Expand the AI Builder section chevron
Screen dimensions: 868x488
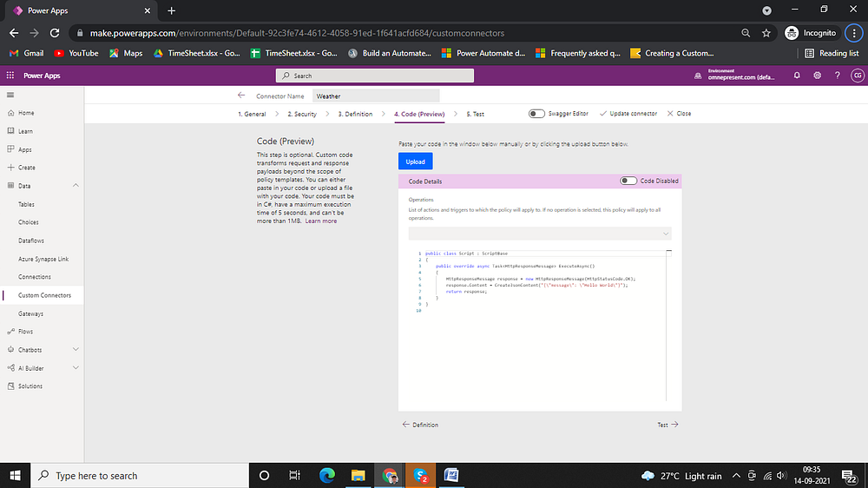click(76, 368)
